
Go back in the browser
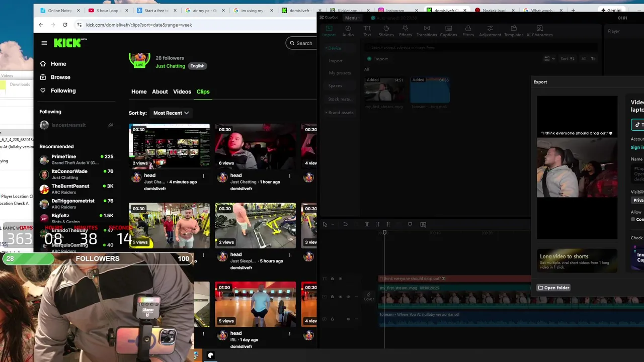click(41, 25)
